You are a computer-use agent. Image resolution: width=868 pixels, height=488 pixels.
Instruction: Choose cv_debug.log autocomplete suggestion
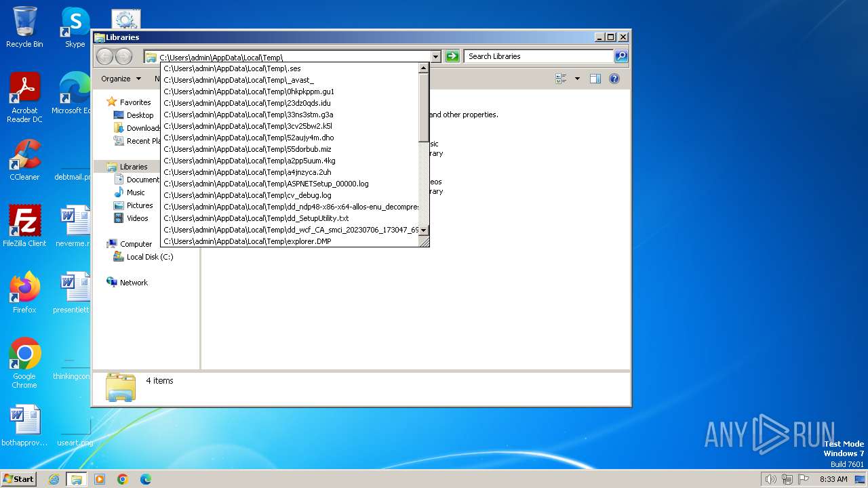(x=290, y=195)
